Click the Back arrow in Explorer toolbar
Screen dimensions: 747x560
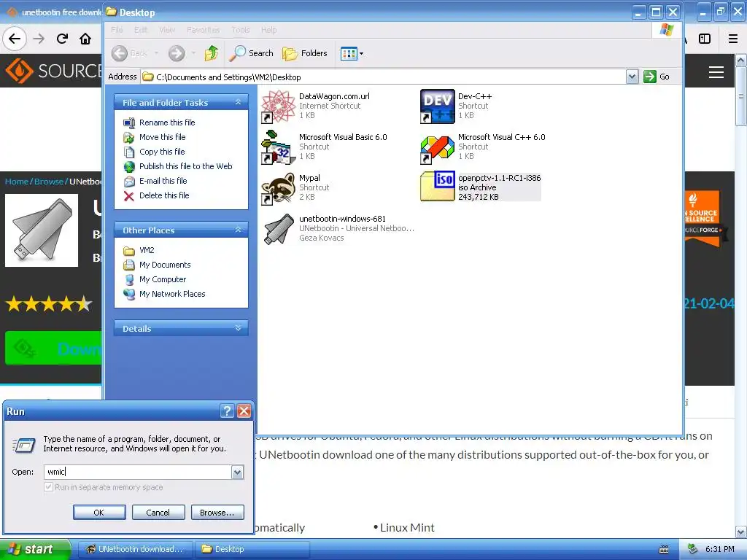click(120, 53)
